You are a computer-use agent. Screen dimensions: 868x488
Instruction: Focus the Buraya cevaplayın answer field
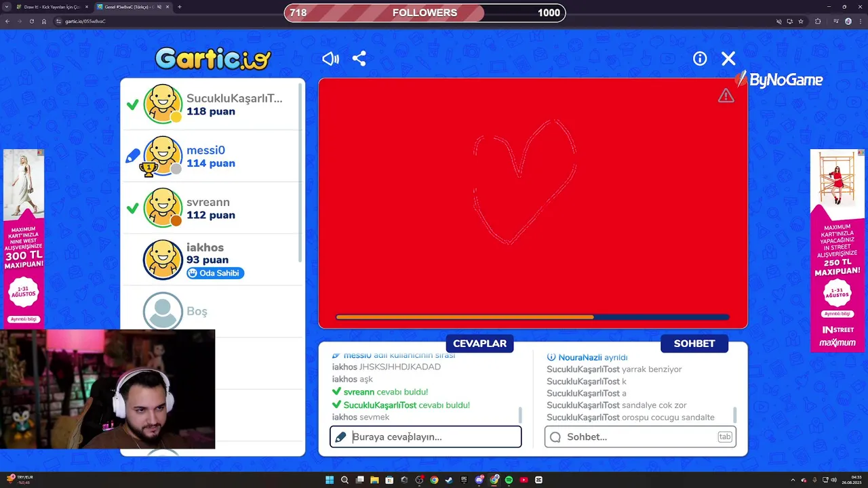pos(426,437)
